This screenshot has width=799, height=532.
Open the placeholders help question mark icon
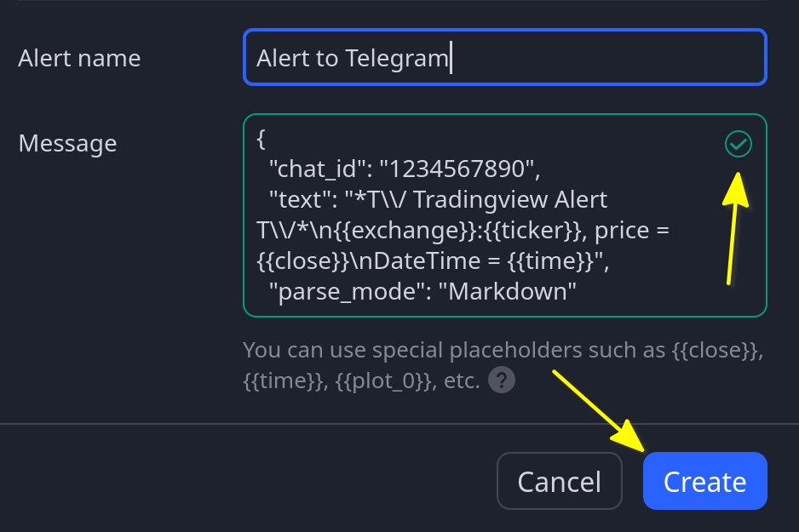(x=502, y=380)
